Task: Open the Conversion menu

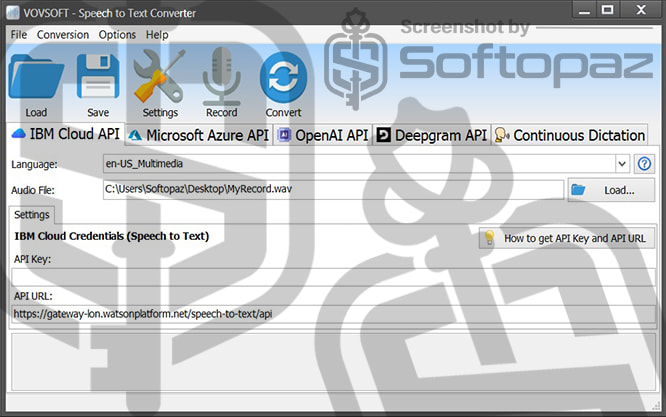Action: [x=63, y=35]
